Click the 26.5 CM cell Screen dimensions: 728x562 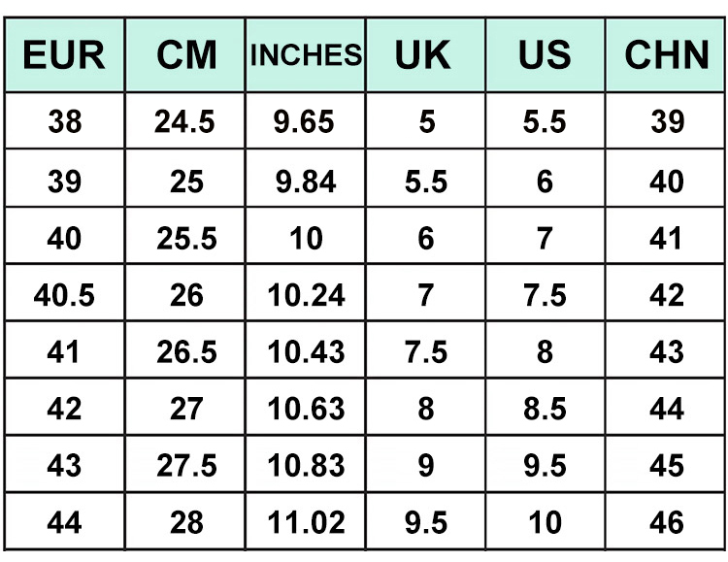click(x=186, y=351)
